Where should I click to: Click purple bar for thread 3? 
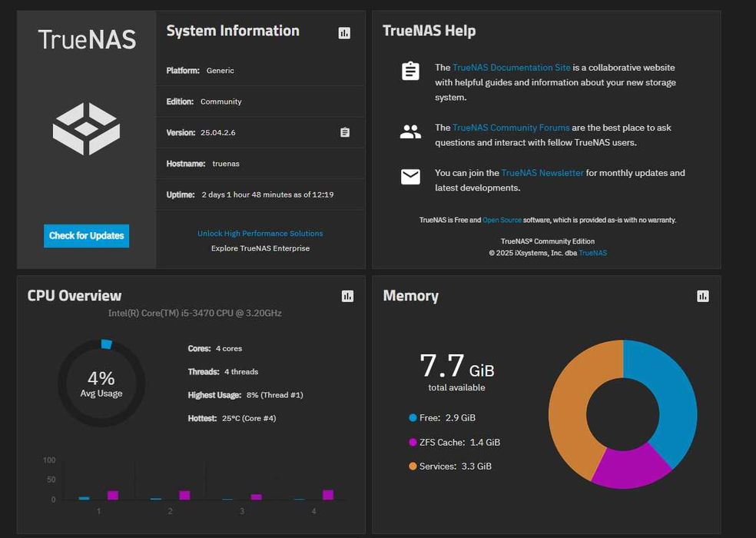[x=257, y=497]
